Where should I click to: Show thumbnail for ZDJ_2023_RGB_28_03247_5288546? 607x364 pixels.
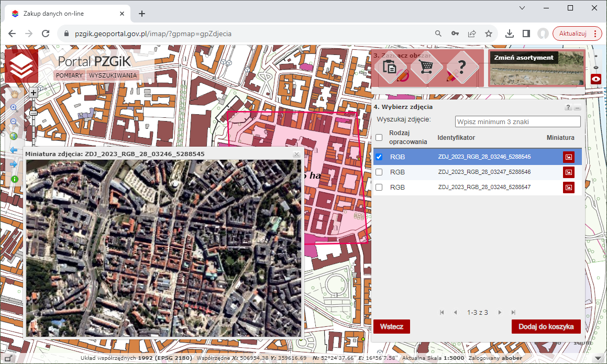coord(568,172)
